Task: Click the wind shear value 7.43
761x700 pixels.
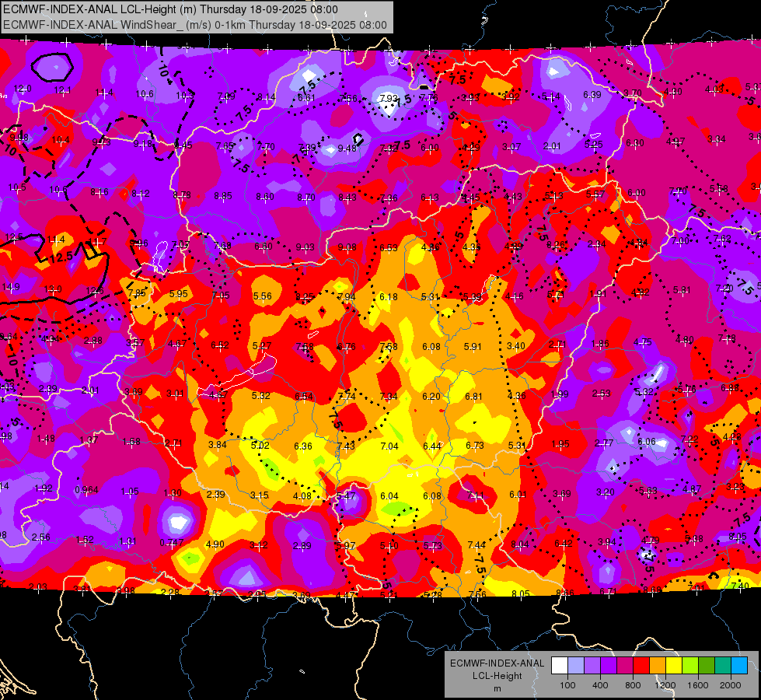Action: click(346, 446)
